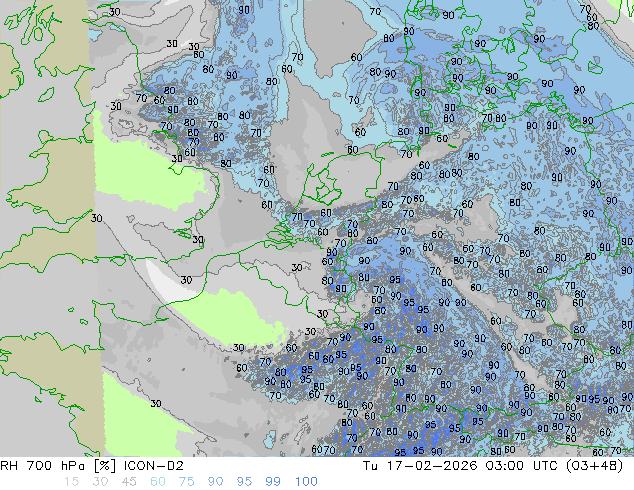
Task: Click the legend value 75
Action: (186, 482)
